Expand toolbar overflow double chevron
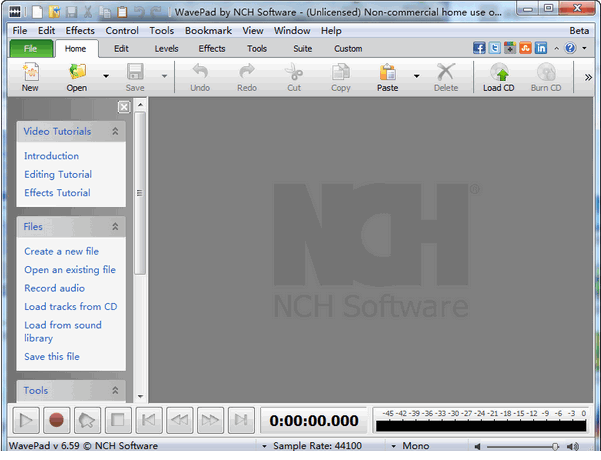 (x=588, y=77)
